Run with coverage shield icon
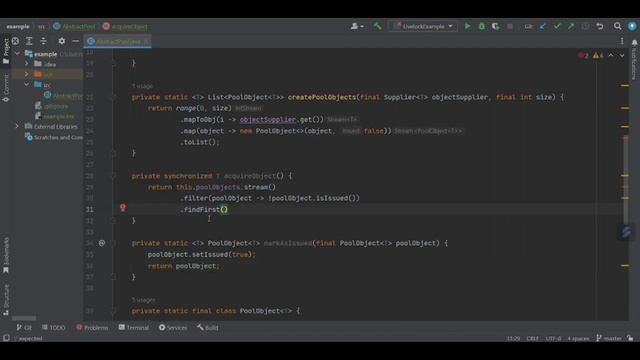Image resolution: width=640 pixels, height=360 pixels. [496, 26]
